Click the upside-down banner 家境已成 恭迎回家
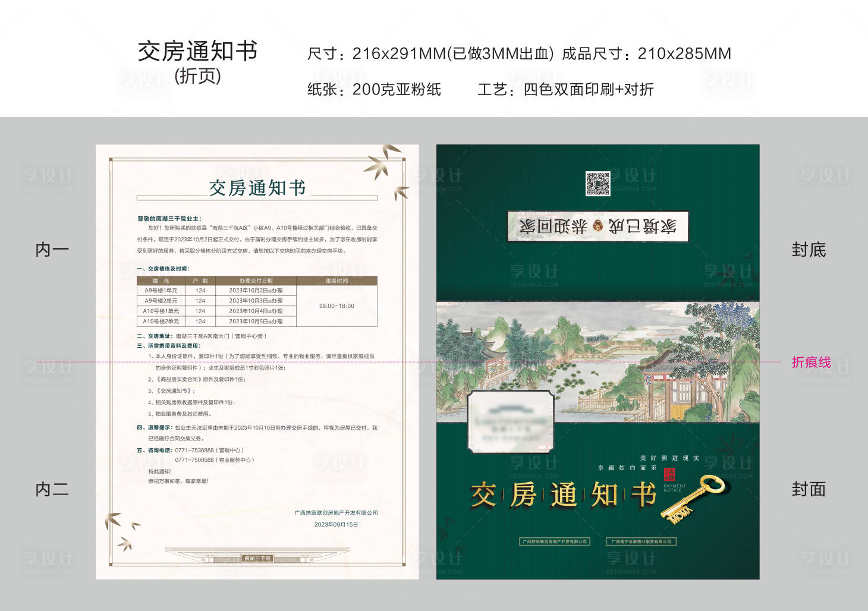Screen dimensions: 868x611 click(597, 226)
